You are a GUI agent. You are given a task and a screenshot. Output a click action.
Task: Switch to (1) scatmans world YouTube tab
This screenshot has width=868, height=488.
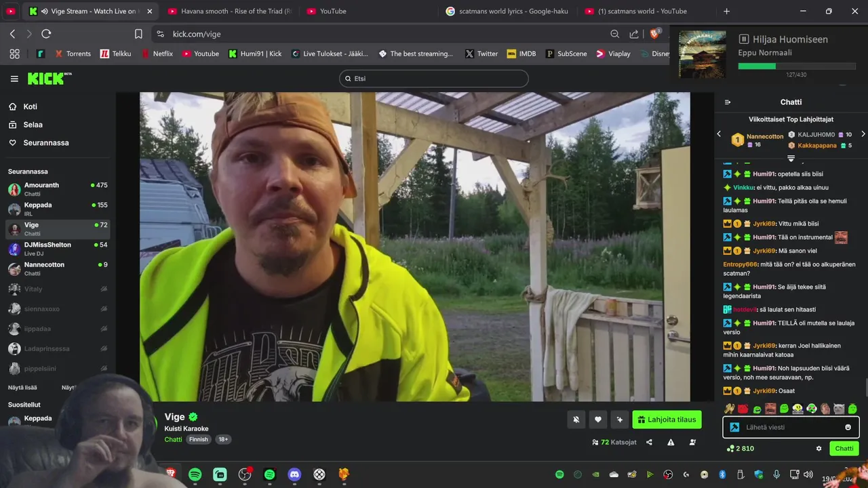644,11
